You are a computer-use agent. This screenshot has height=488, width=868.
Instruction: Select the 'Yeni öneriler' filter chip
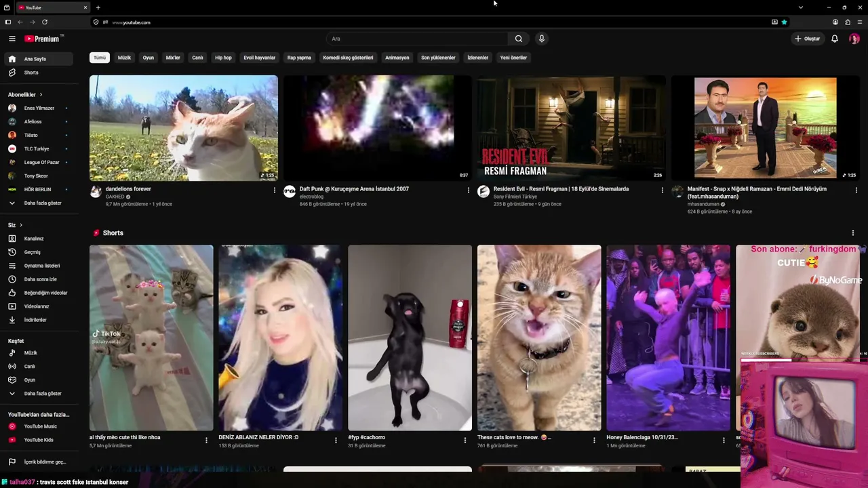click(513, 58)
